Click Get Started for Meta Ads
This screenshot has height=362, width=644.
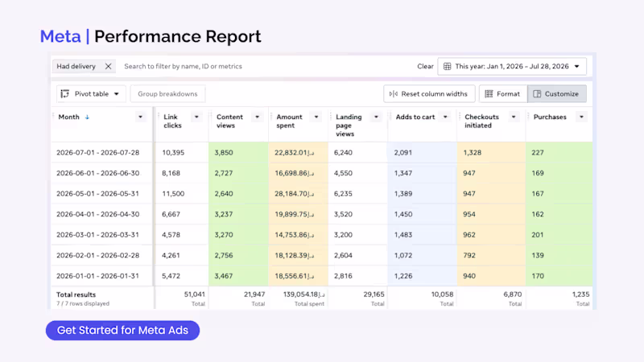tap(122, 330)
